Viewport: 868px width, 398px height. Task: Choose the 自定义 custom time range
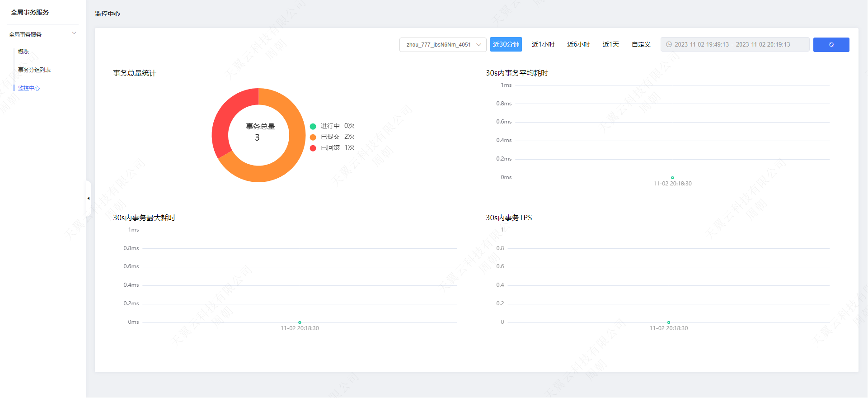[641, 44]
